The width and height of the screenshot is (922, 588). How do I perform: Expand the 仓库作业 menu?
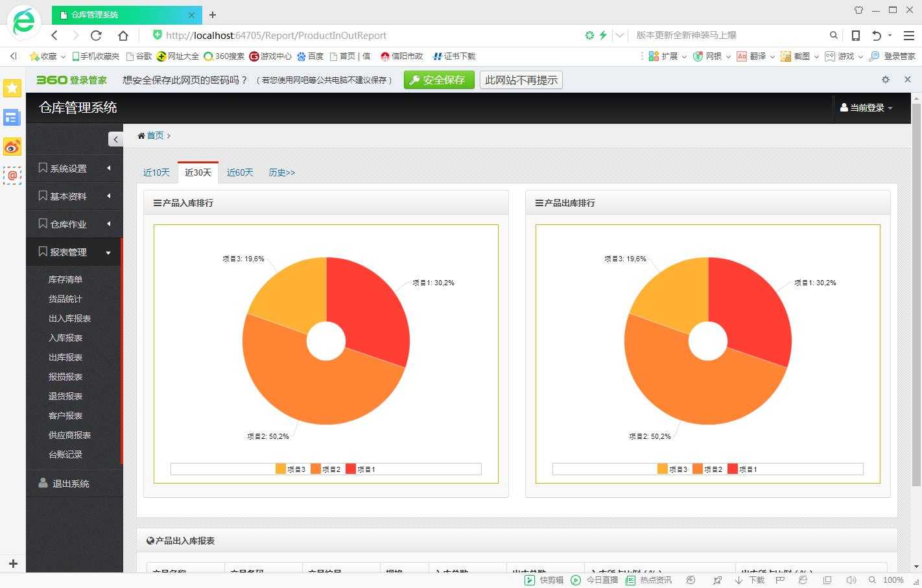pos(74,224)
